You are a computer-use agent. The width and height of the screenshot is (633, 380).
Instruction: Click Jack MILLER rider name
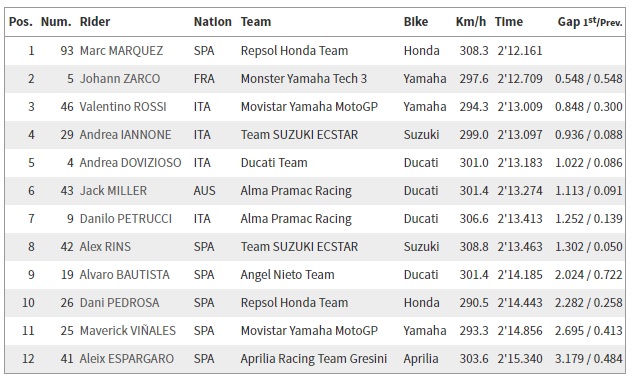click(x=113, y=191)
